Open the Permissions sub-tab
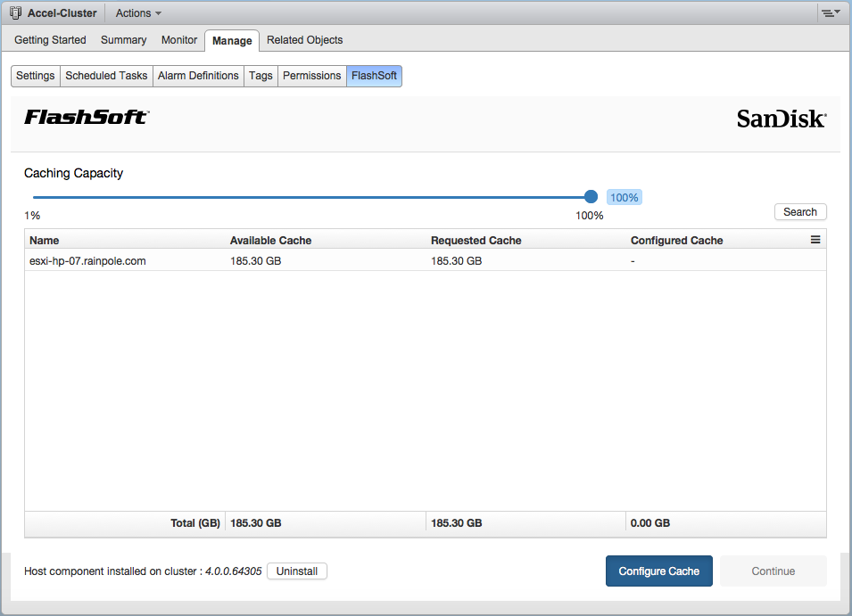 [311, 76]
